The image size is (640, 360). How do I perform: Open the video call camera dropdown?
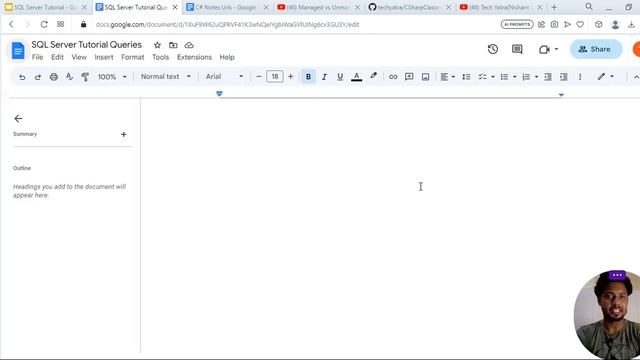pos(549,49)
